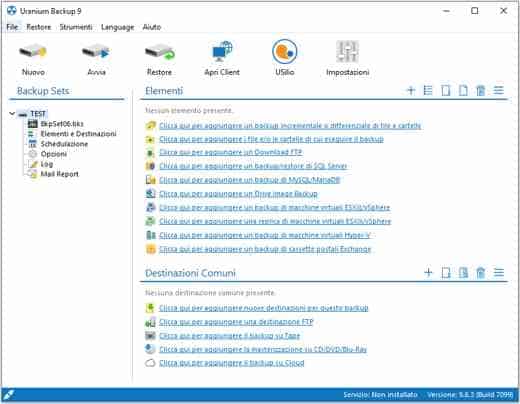The image size is (520, 404).
Task: Click the plus icon in the Elementi header
Action: click(x=411, y=90)
